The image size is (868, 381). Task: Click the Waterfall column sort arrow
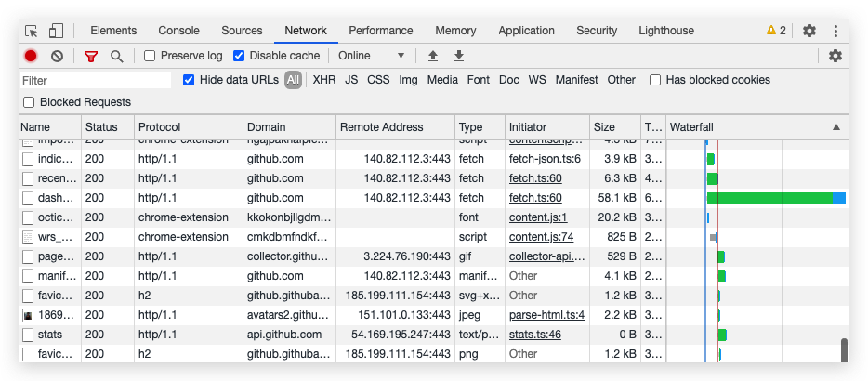(835, 126)
